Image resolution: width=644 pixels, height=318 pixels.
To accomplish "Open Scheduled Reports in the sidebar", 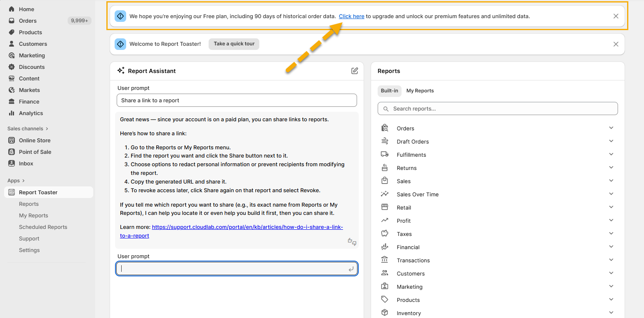I will point(43,227).
